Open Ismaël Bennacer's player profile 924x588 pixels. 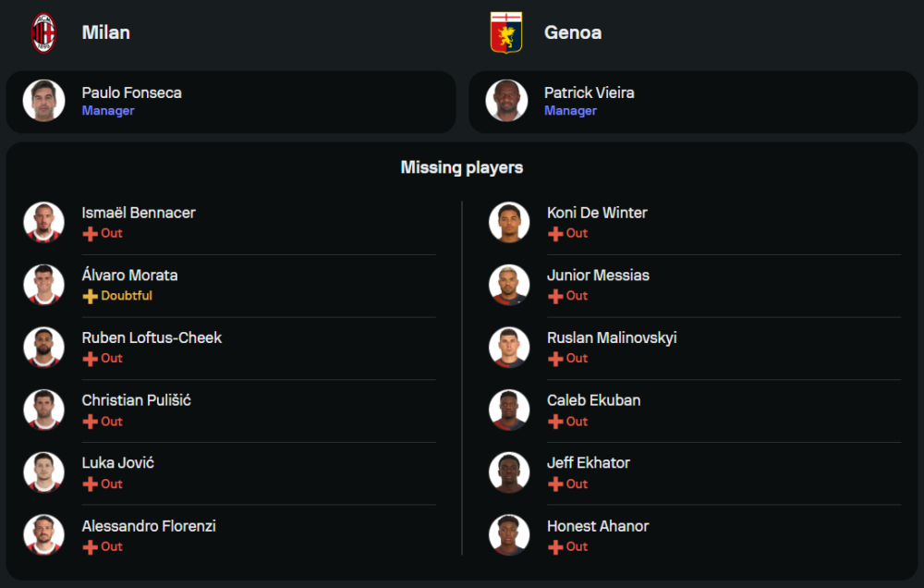coord(139,213)
